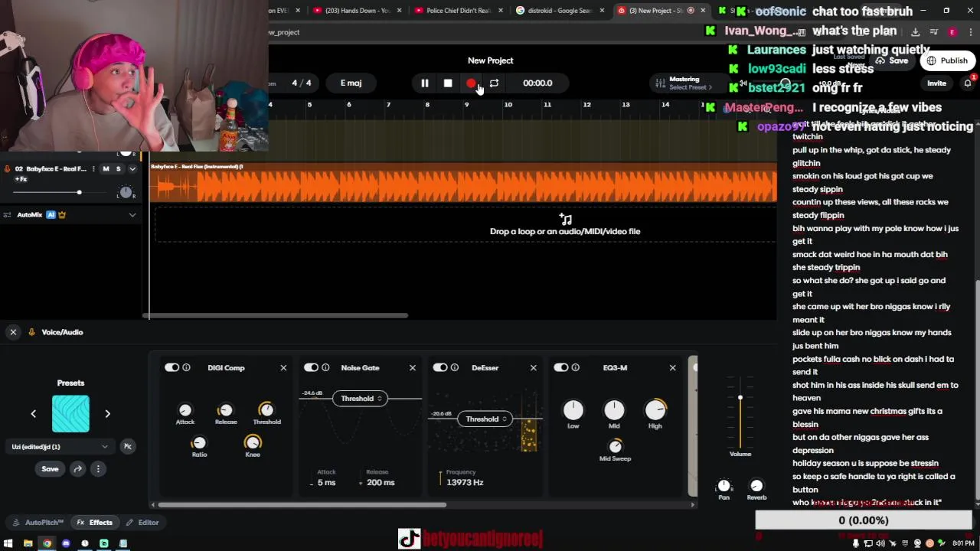The width and height of the screenshot is (980, 551).
Task: Show info for DeEsser
Action: pyautogui.click(x=455, y=367)
